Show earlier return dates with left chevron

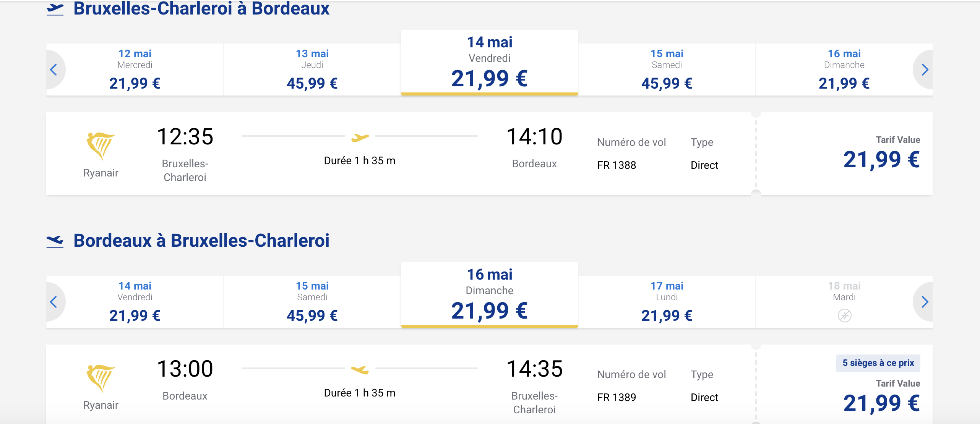(54, 302)
